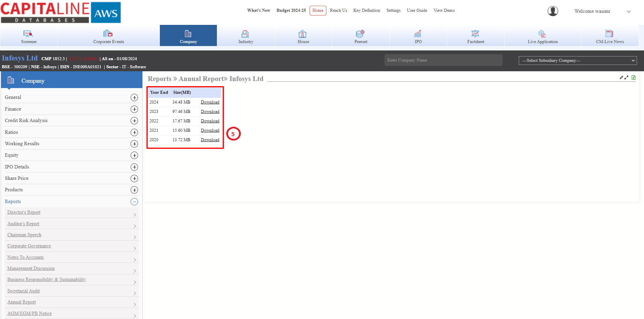Open Key Definition menu item
The image size is (644, 319).
pyautogui.click(x=367, y=10)
